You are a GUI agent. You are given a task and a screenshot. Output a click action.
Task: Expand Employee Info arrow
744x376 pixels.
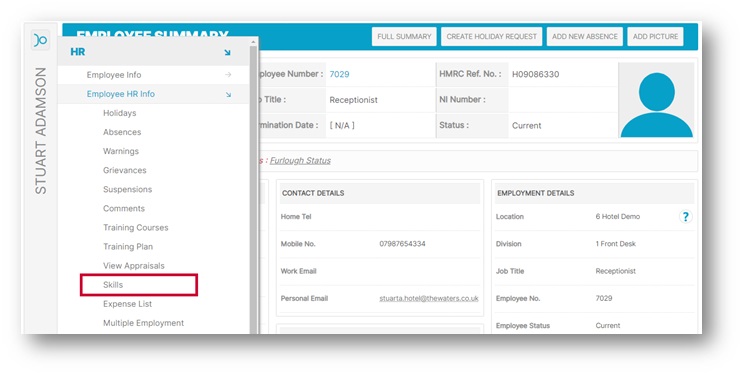click(x=228, y=75)
